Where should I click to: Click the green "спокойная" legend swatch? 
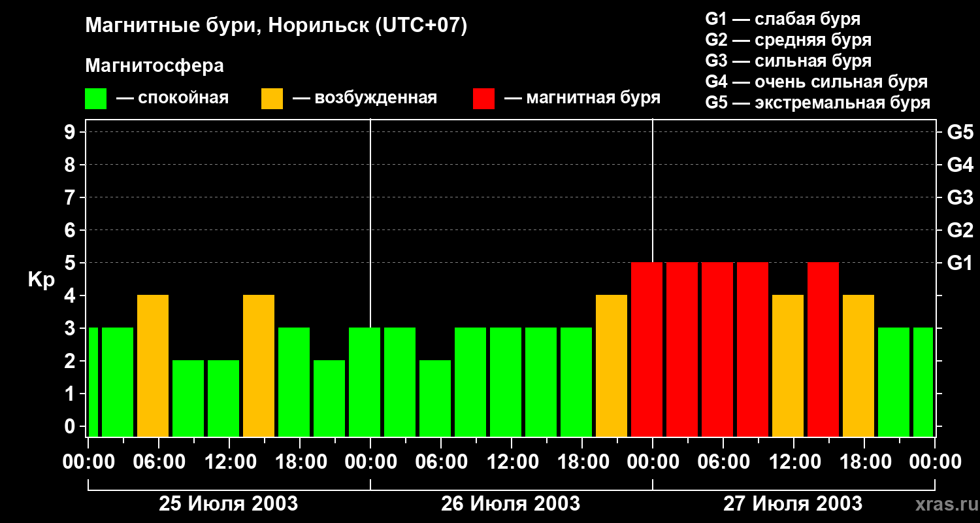[95, 99]
